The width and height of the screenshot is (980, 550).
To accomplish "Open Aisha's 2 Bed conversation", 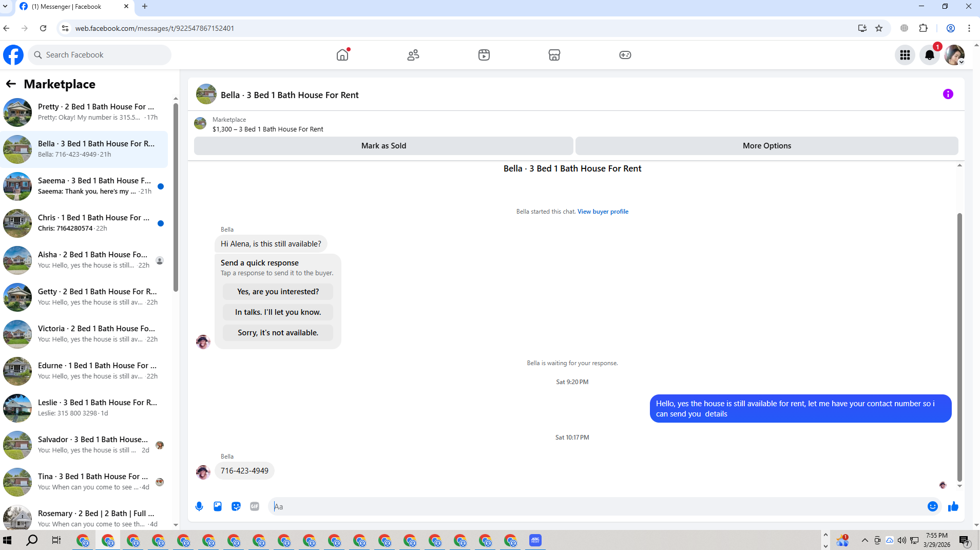I will pos(84,260).
